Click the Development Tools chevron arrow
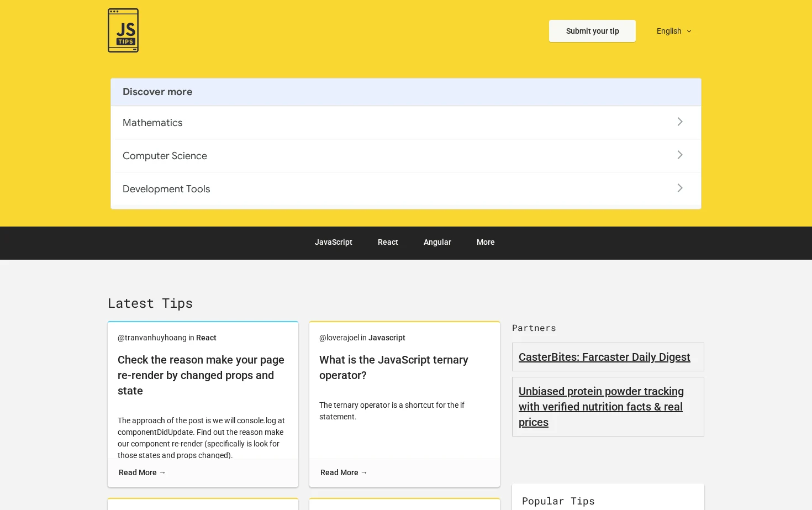812x510 pixels. [x=680, y=188]
